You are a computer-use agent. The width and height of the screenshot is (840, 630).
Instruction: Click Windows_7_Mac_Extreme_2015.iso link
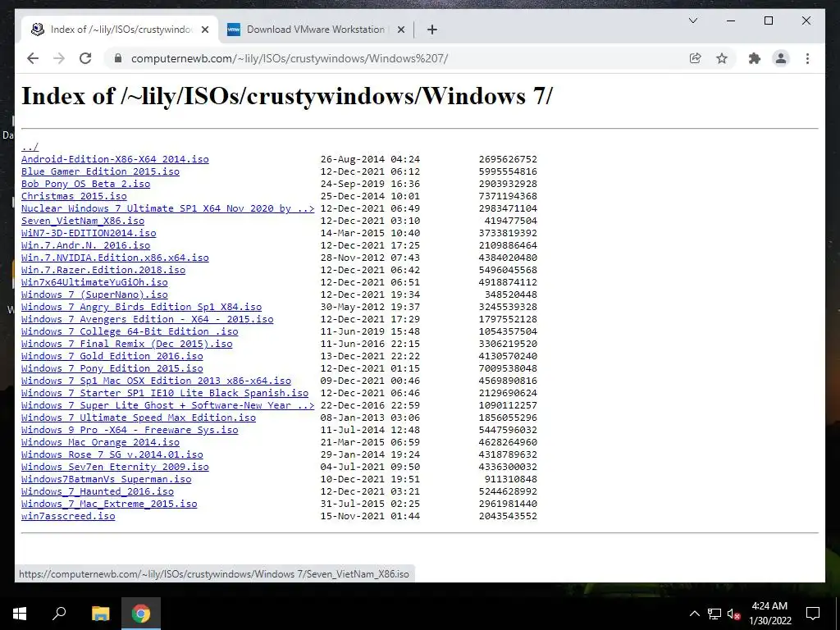(109, 504)
